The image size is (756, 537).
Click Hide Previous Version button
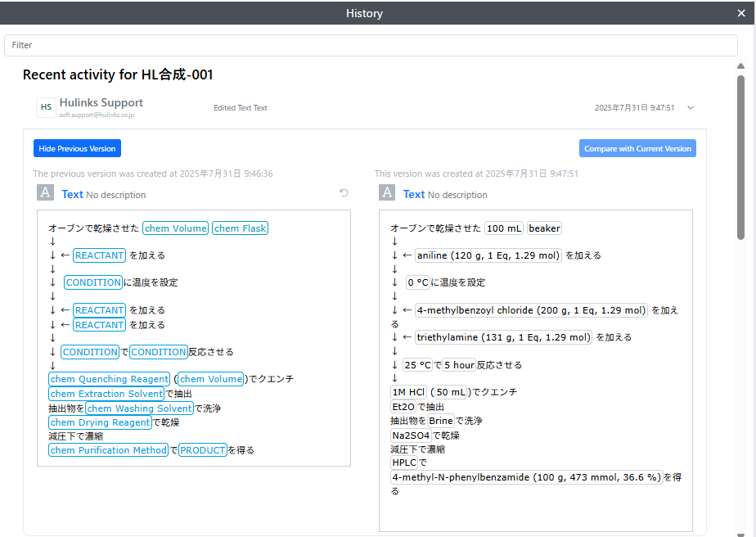78,148
